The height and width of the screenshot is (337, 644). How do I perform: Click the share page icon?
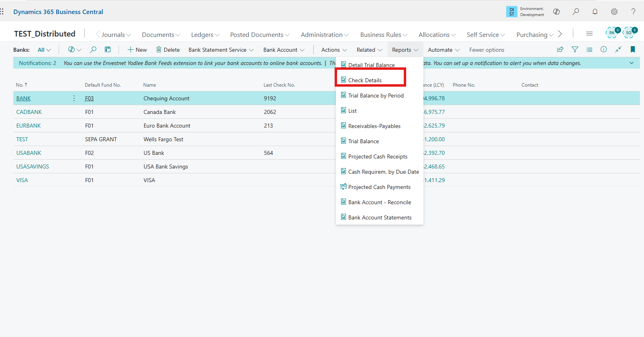pos(560,49)
